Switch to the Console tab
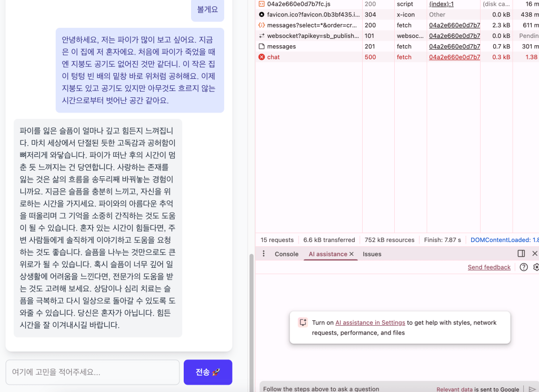The image size is (539, 392). [286, 254]
